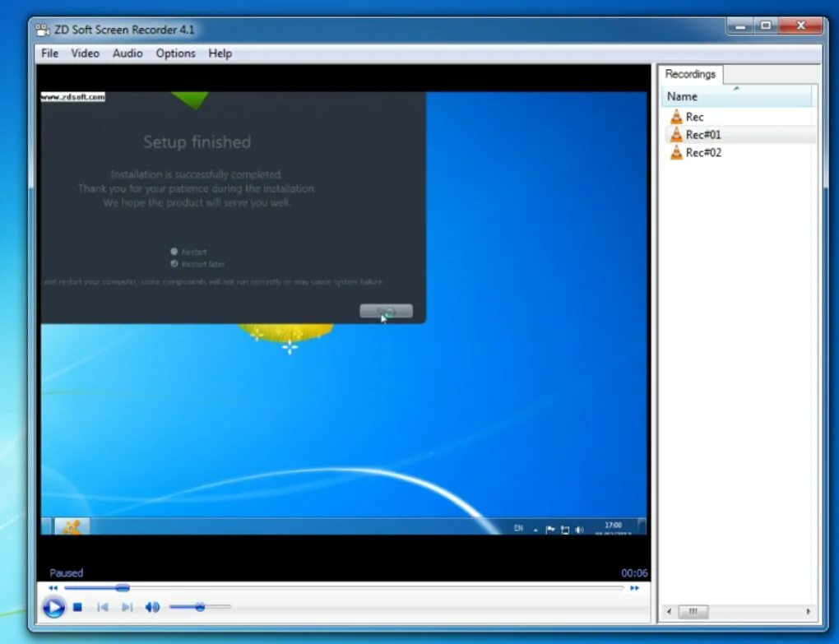Click the network tray icon in recorded taskbar
839x644 pixels.
(565, 530)
